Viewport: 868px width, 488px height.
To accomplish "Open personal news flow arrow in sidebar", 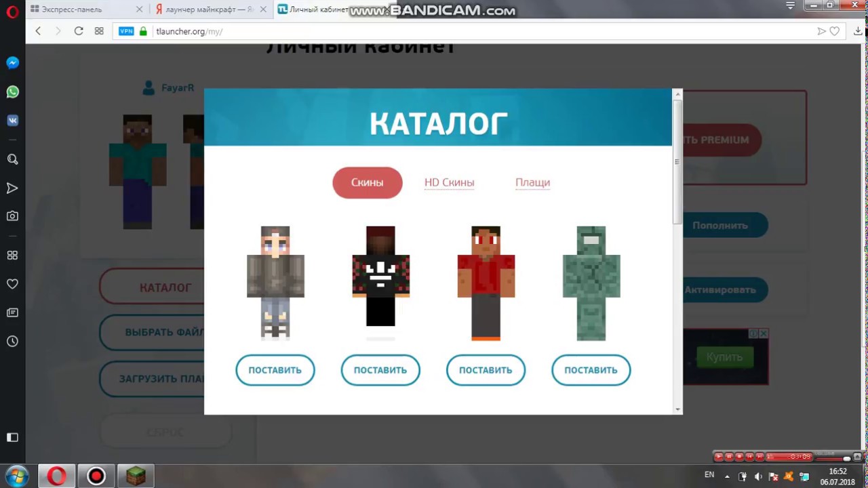I will click(x=12, y=188).
